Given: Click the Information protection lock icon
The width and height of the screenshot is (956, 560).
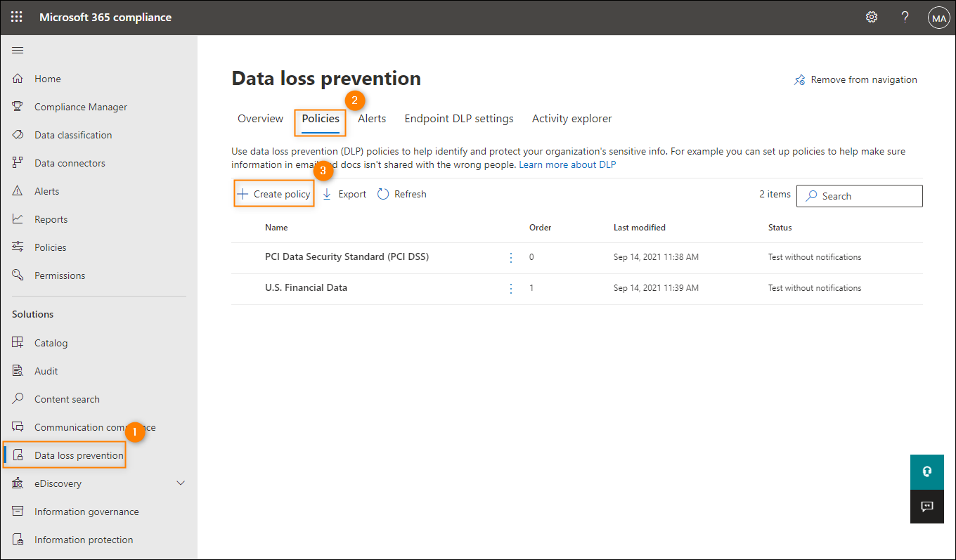Looking at the screenshot, I should pyautogui.click(x=18, y=540).
